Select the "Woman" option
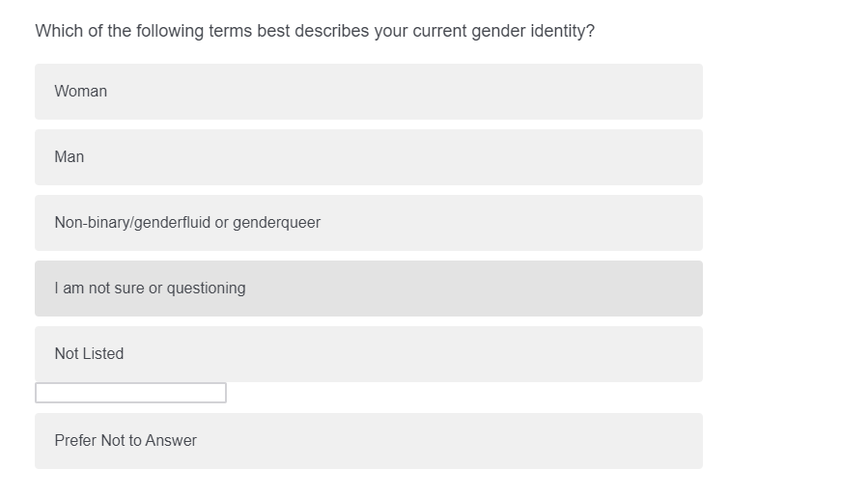The height and width of the screenshot is (496, 868). pyautogui.click(x=368, y=92)
